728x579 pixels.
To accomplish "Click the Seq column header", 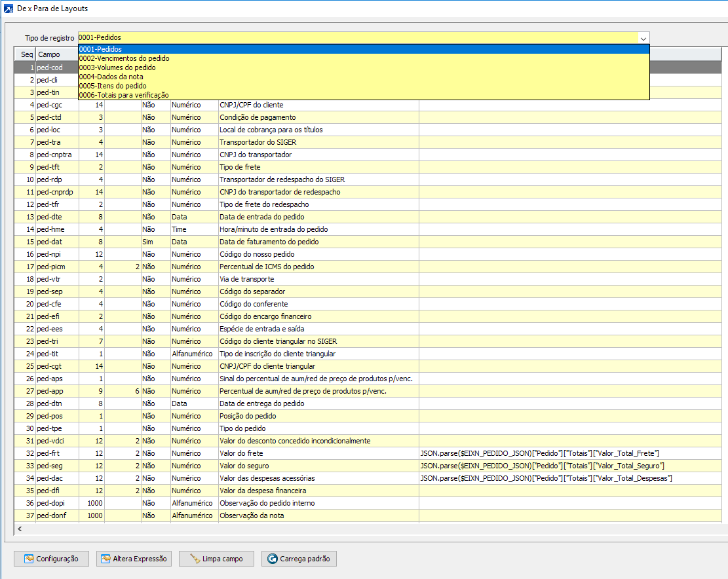I will point(26,54).
